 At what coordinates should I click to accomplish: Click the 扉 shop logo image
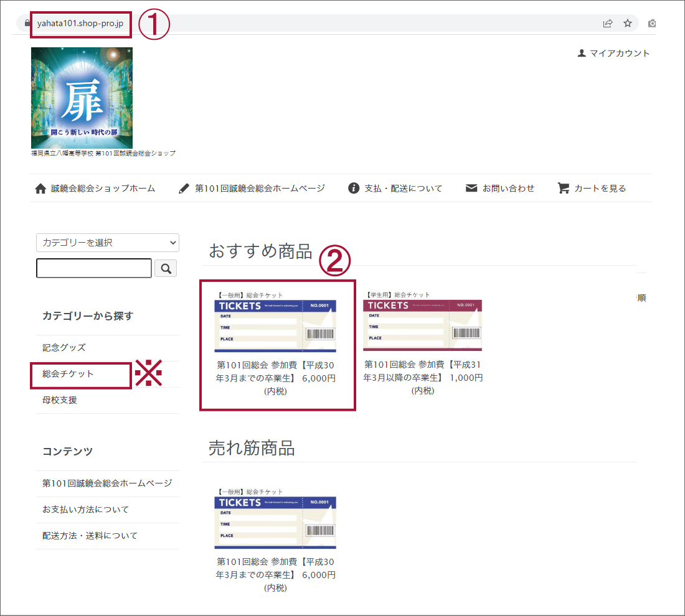click(82, 98)
